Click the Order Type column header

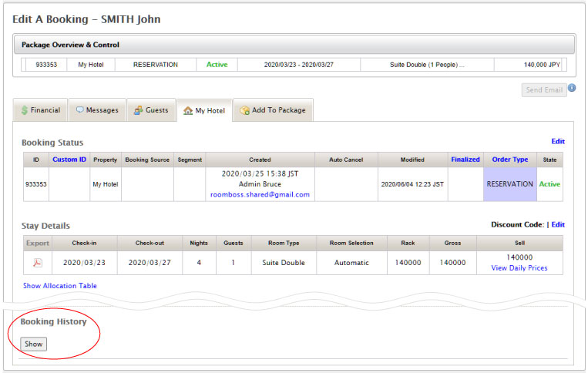509,160
